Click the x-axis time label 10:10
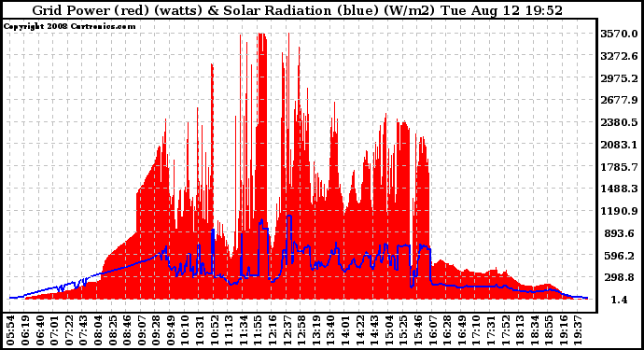The image size is (644, 350). [185, 330]
